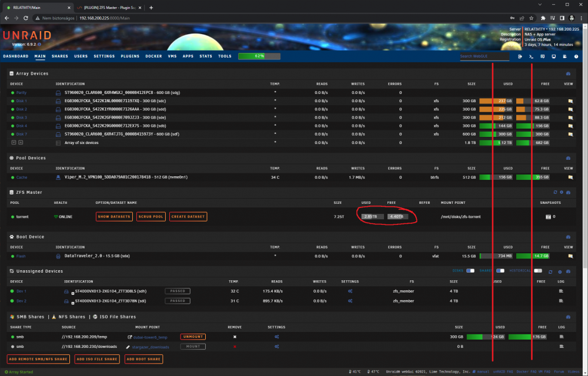Browse Disk 1 via its folder view icon
The image size is (588, 376).
[570, 101]
